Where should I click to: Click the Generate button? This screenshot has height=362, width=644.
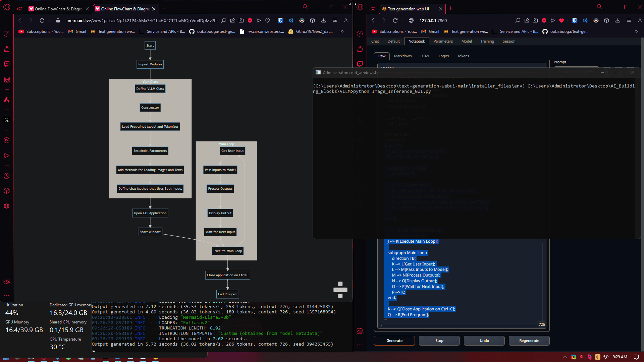(394, 341)
